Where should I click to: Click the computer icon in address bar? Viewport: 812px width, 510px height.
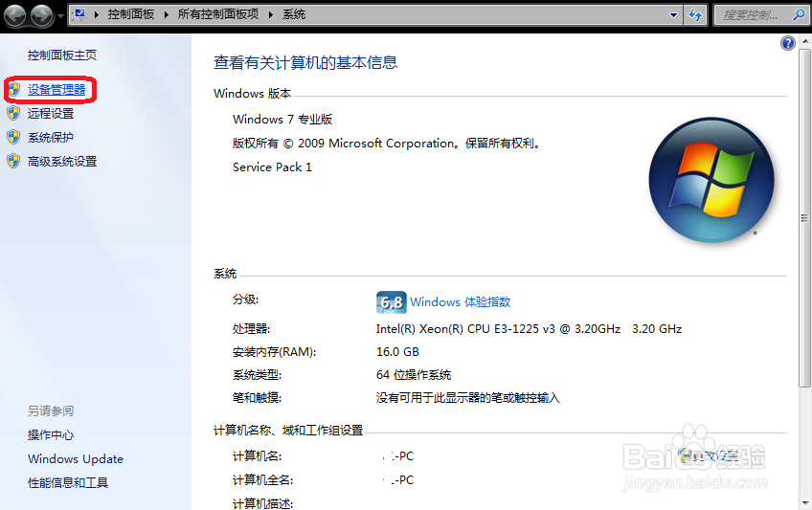pyautogui.click(x=79, y=14)
